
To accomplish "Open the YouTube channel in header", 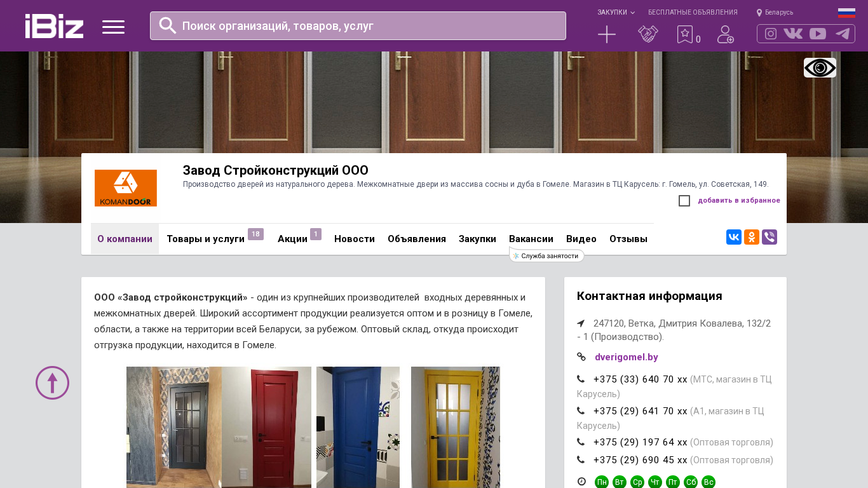I will (x=818, y=34).
